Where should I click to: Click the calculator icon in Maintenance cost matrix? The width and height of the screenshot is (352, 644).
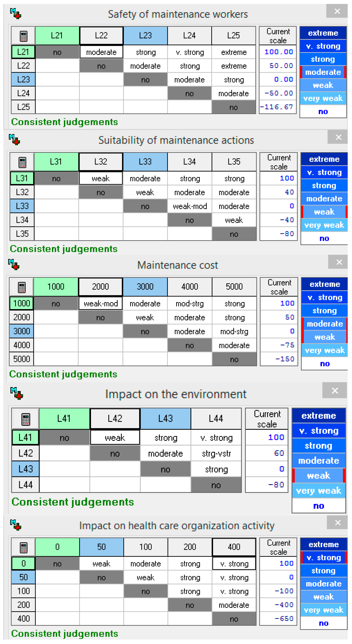coord(22,287)
